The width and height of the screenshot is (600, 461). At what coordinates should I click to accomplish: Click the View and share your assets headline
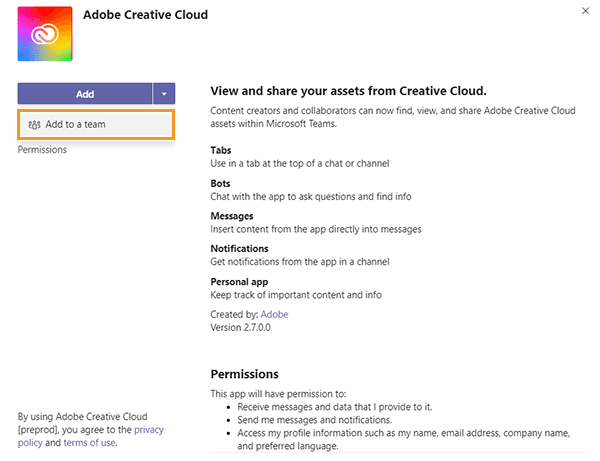coord(349,91)
